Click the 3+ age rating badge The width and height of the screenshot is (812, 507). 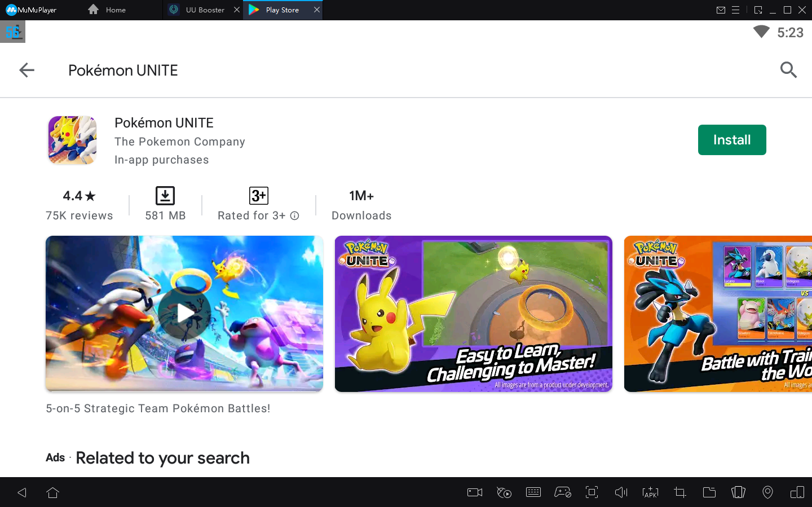click(x=259, y=196)
